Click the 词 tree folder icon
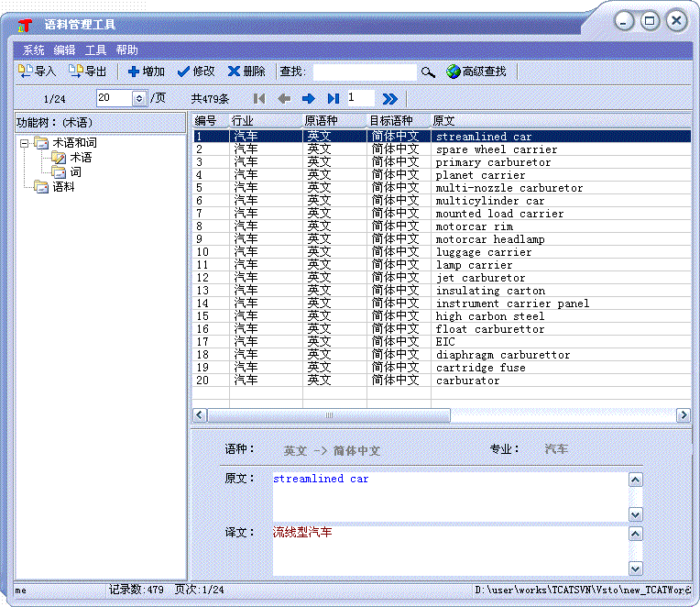This screenshot has height=607, width=700. pyautogui.click(x=59, y=172)
